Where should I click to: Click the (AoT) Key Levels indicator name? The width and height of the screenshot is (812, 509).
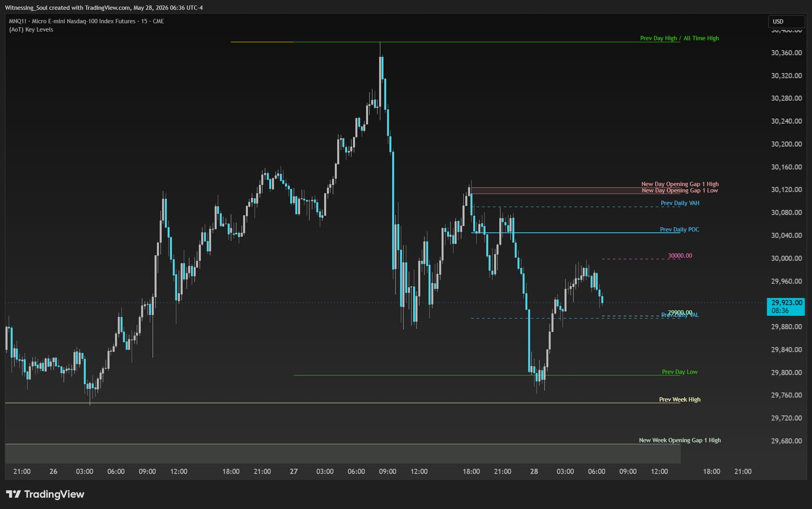(31, 29)
